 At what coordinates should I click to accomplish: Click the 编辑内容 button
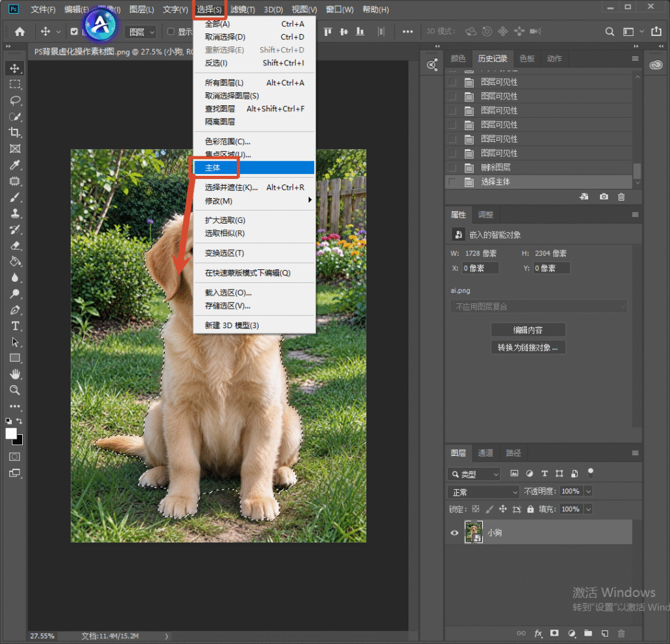[528, 330]
